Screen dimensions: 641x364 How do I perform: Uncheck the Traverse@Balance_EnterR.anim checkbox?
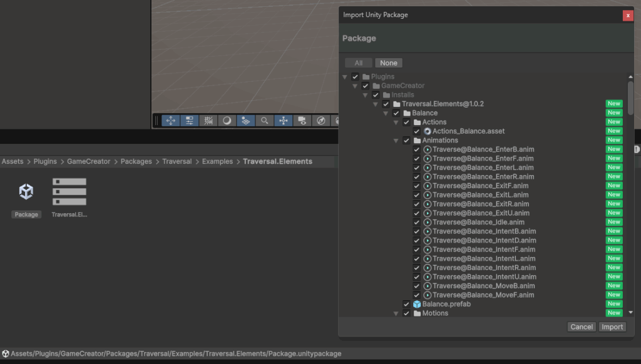416,177
